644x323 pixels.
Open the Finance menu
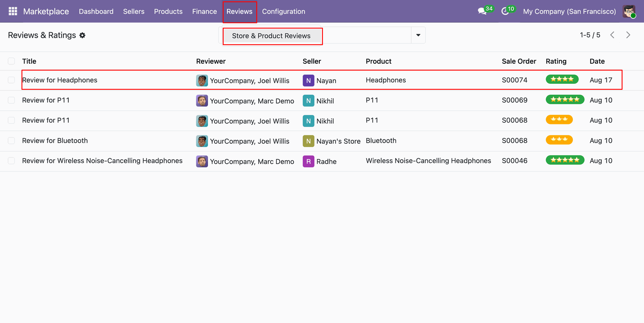point(205,11)
